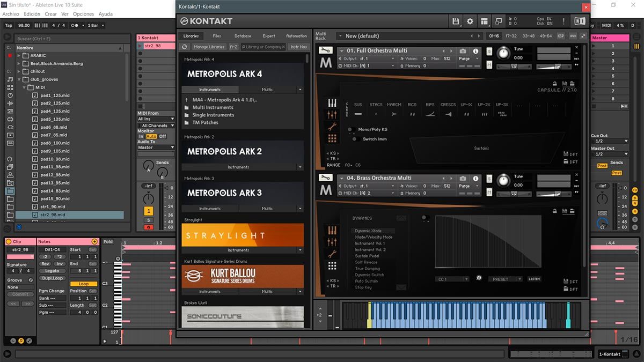Image resolution: width=644 pixels, height=362 pixels.
Task: Open the wrench editor for Brass Orchestra Multi
Action: (326, 178)
